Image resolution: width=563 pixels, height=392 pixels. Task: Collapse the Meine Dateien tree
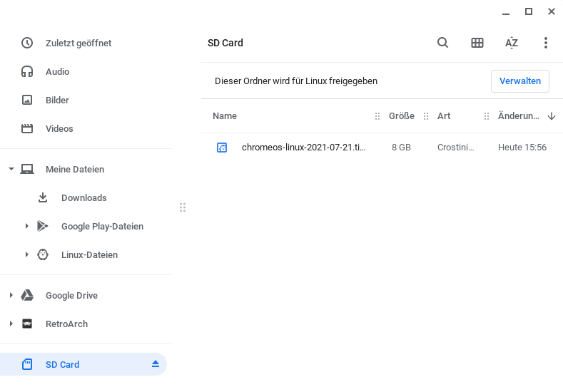point(11,169)
